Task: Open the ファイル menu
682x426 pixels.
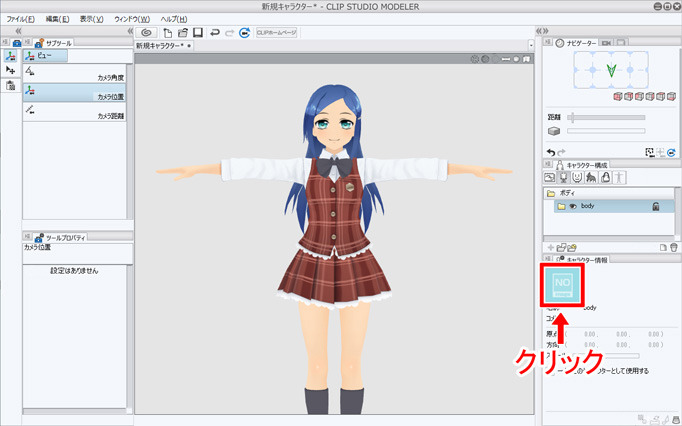Action: [x=21, y=19]
